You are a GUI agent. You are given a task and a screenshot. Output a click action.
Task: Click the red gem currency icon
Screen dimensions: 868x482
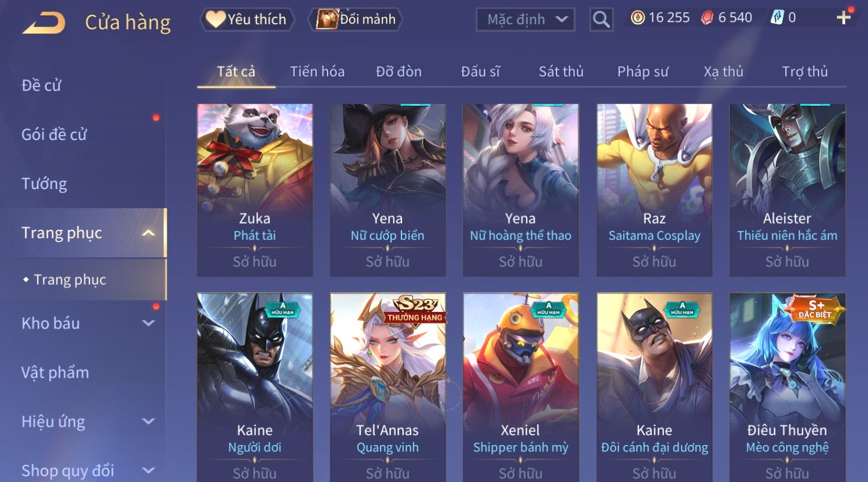click(x=707, y=18)
